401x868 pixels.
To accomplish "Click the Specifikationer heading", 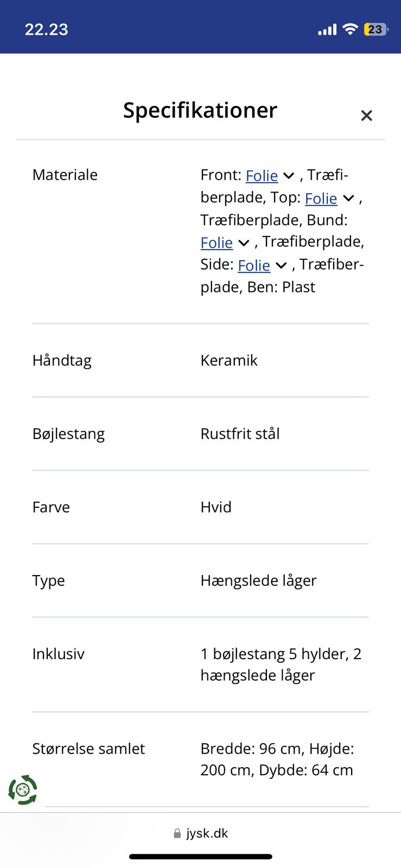I will 200,110.
